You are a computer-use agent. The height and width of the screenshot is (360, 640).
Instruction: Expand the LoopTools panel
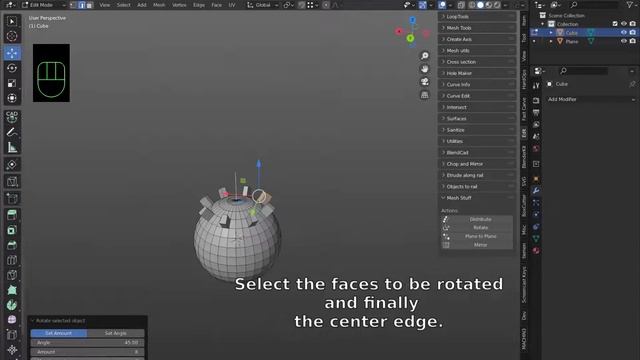pos(477,17)
